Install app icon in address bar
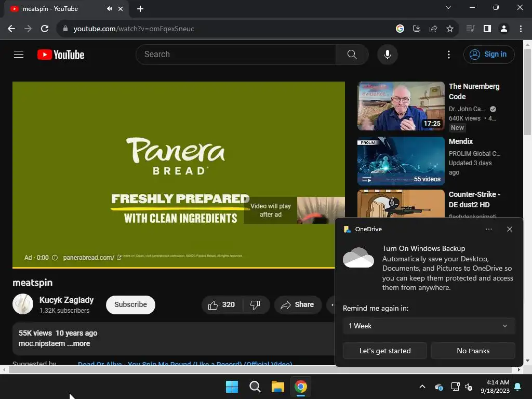The image size is (532, 399). click(416, 29)
